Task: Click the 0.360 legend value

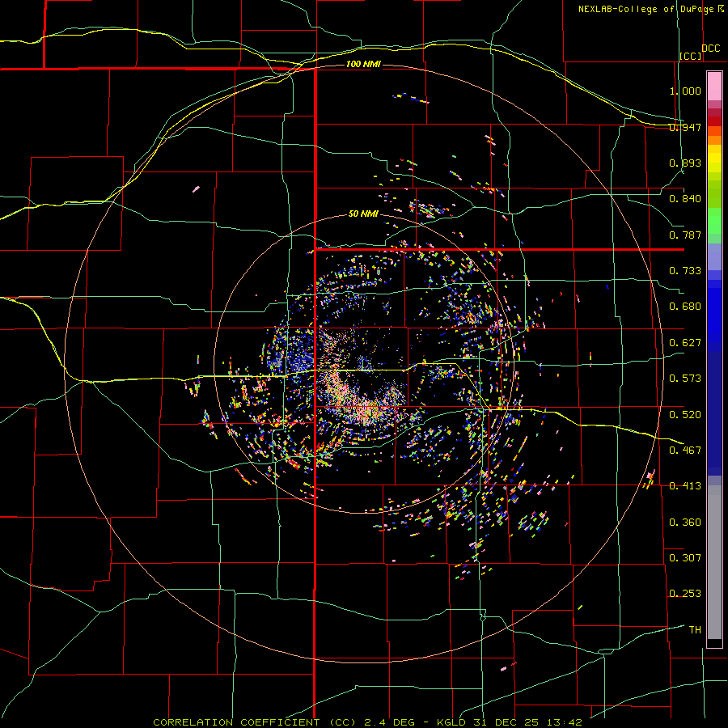Action: pyautogui.click(x=685, y=523)
